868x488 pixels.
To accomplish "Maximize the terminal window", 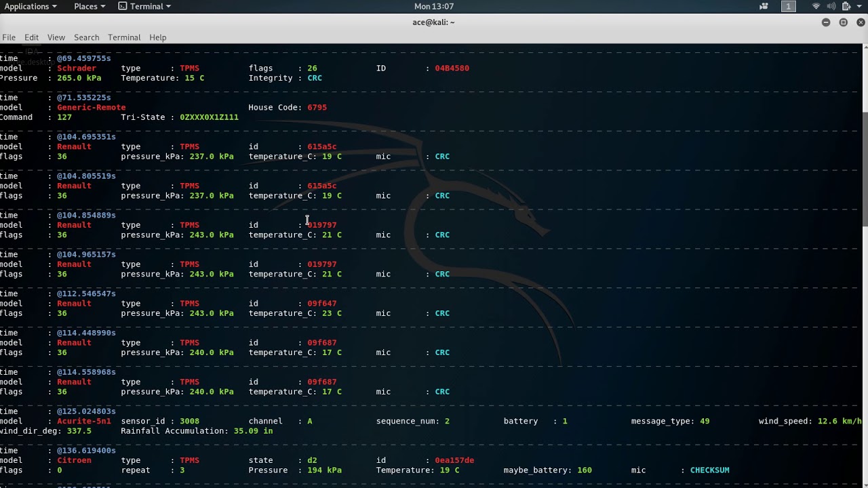I will tap(844, 22).
